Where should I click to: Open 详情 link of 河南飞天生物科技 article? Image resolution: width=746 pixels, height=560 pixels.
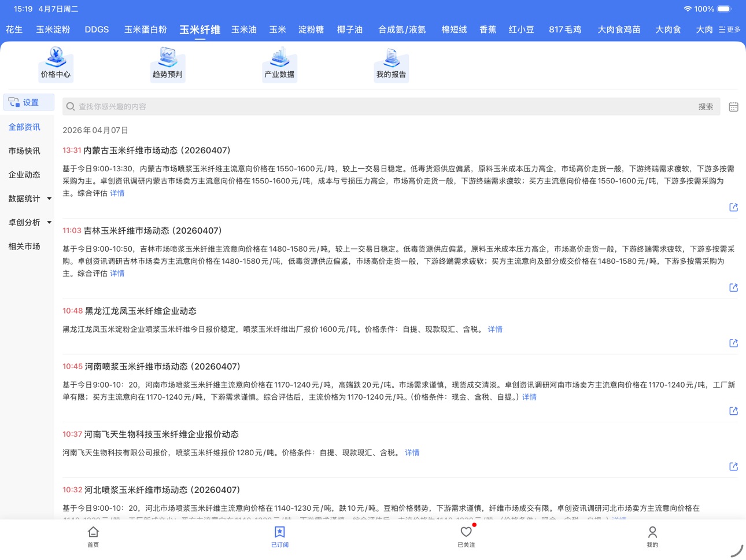(x=412, y=452)
